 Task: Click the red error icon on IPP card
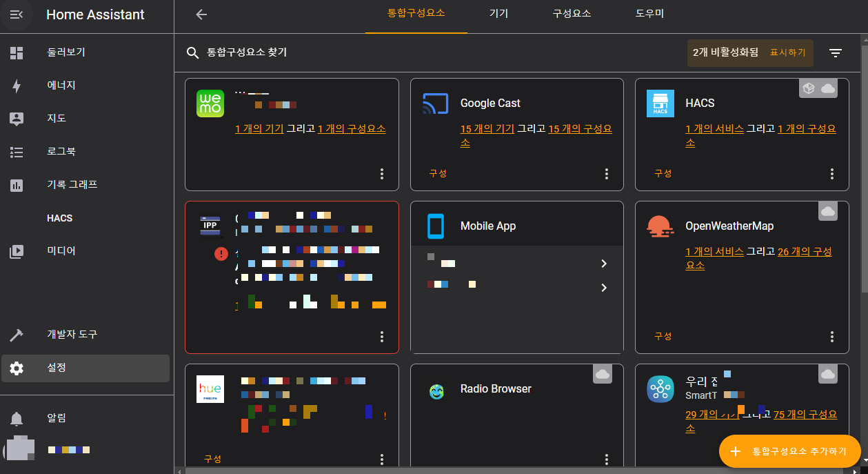tap(221, 254)
